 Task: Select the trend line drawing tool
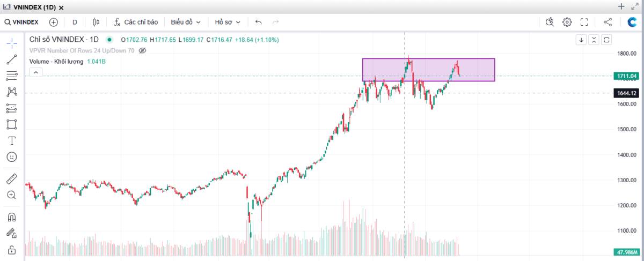[11, 59]
